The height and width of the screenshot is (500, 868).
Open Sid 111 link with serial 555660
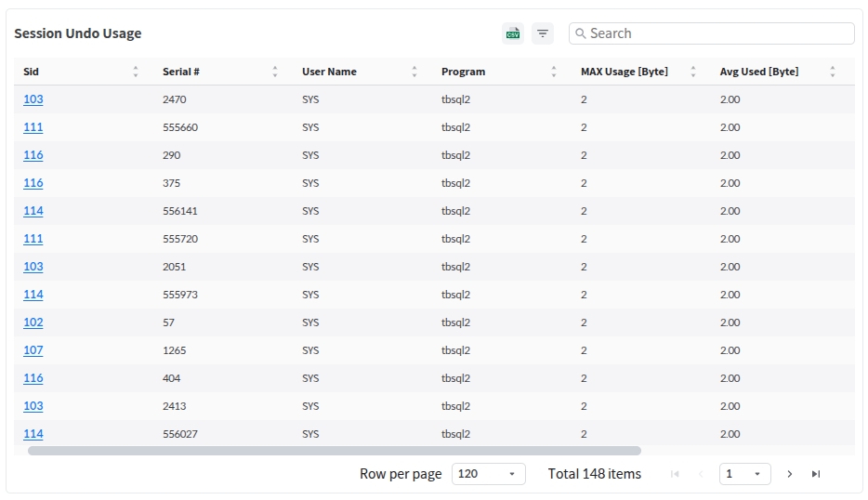[x=33, y=127]
